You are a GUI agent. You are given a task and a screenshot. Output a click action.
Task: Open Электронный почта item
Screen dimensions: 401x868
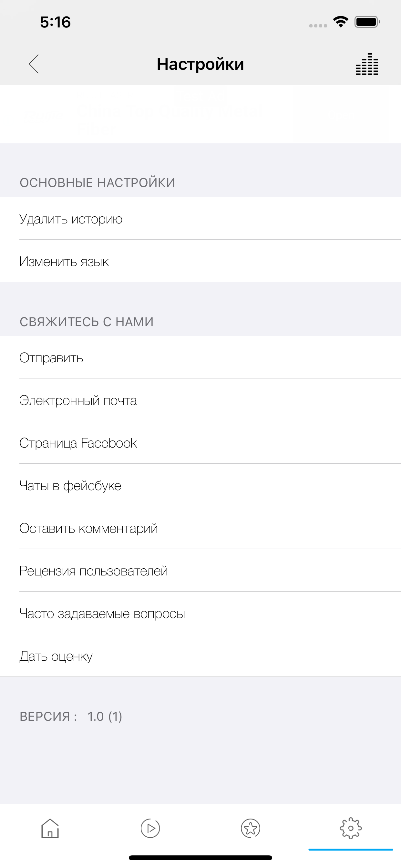pos(200,400)
